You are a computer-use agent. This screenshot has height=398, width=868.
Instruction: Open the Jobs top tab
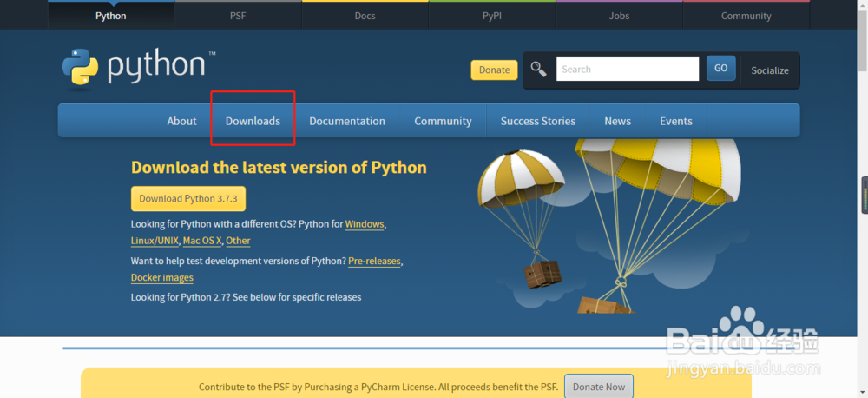click(619, 16)
